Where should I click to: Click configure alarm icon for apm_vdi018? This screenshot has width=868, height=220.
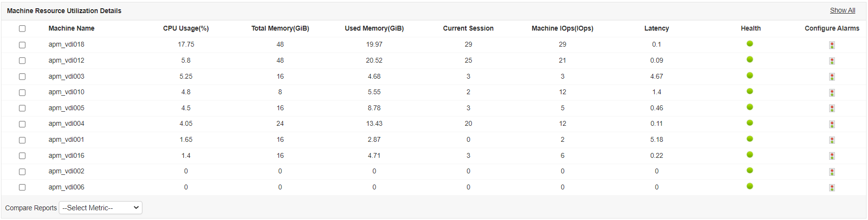click(832, 45)
